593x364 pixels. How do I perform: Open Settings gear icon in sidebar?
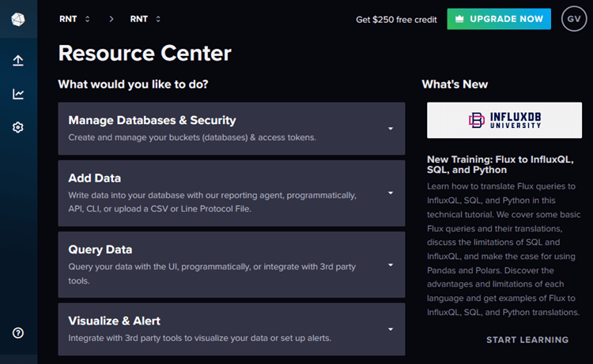tap(18, 127)
